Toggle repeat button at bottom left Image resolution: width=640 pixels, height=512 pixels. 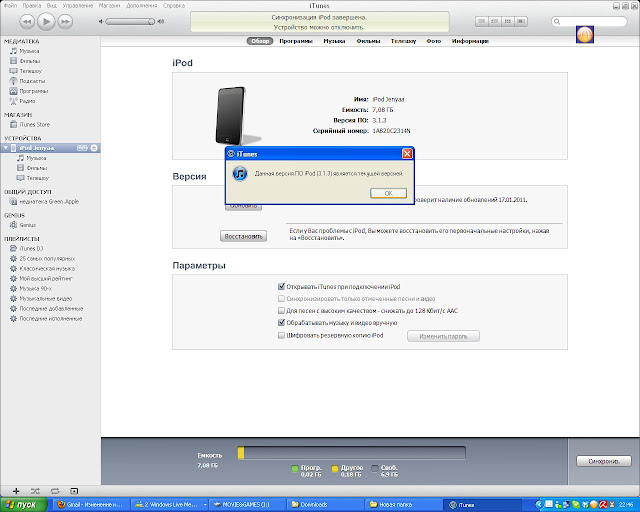click(55, 491)
